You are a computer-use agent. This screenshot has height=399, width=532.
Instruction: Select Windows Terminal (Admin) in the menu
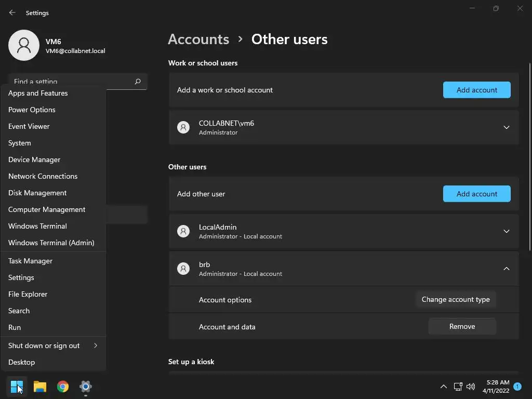[x=51, y=243]
